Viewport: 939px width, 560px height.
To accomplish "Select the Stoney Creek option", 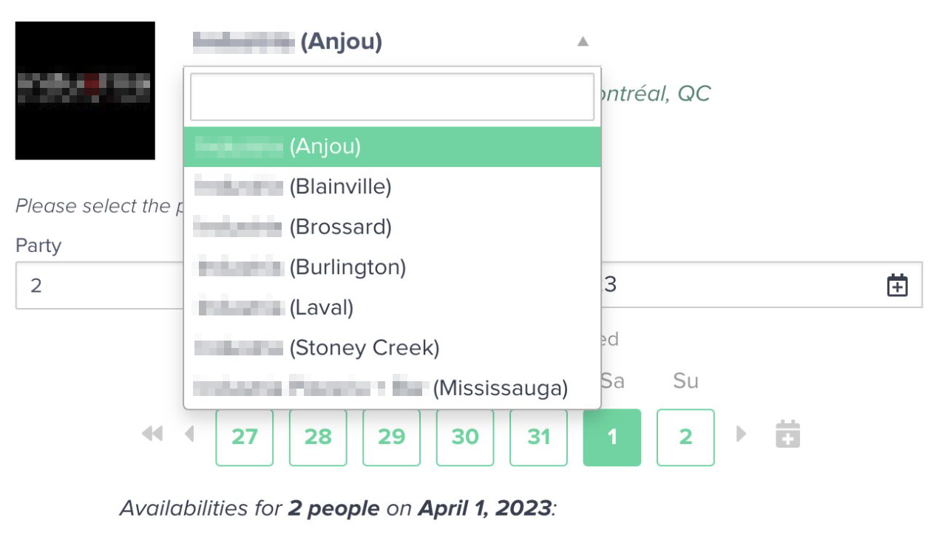I will (392, 346).
